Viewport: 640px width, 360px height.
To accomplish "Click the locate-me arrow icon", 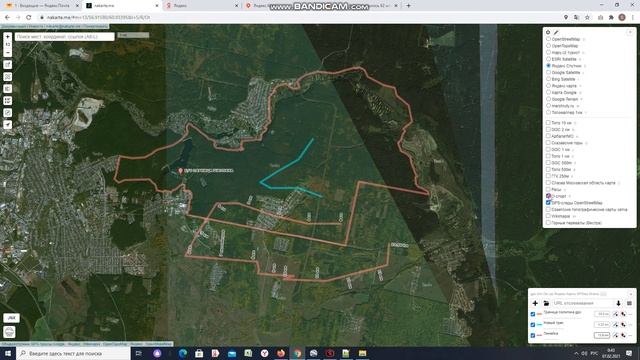I will pyautogui.click(x=8, y=124).
